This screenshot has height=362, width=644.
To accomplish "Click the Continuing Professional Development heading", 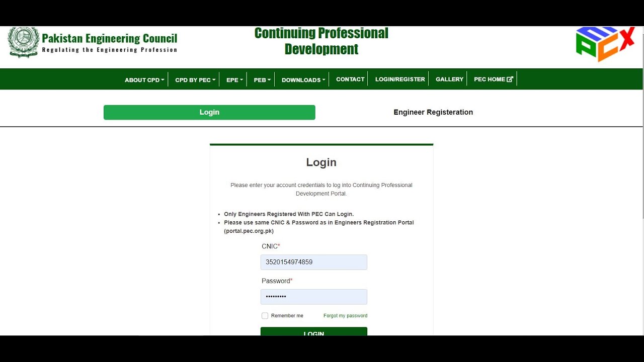I will point(321,41).
